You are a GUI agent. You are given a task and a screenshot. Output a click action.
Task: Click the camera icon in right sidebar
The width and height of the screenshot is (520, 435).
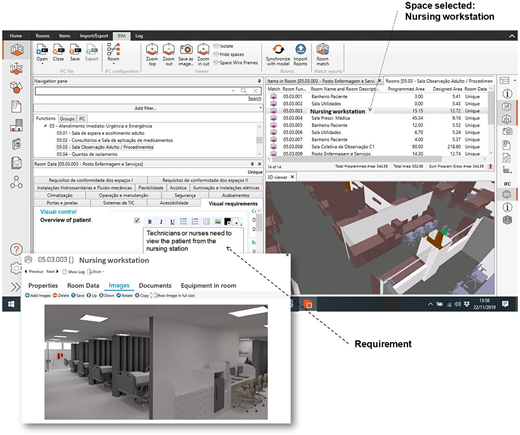pos(507,131)
